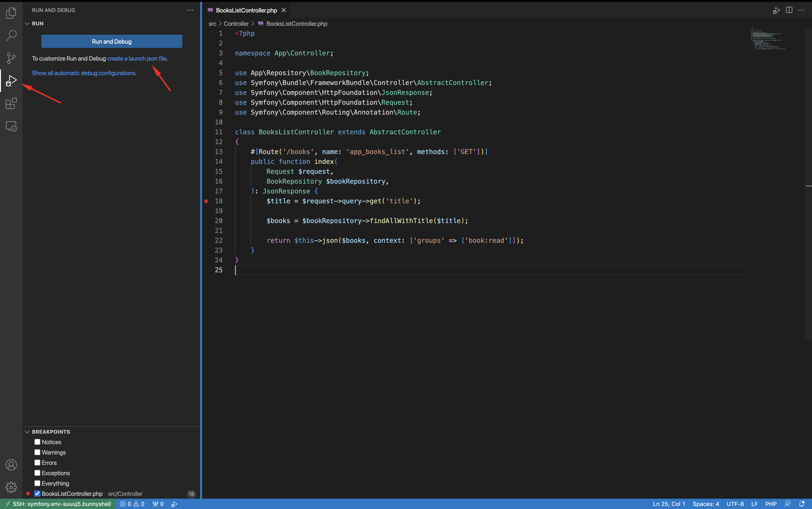This screenshot has width=812, height=509.
Task: Click the code minimap preview
Action: pos(768,40)
